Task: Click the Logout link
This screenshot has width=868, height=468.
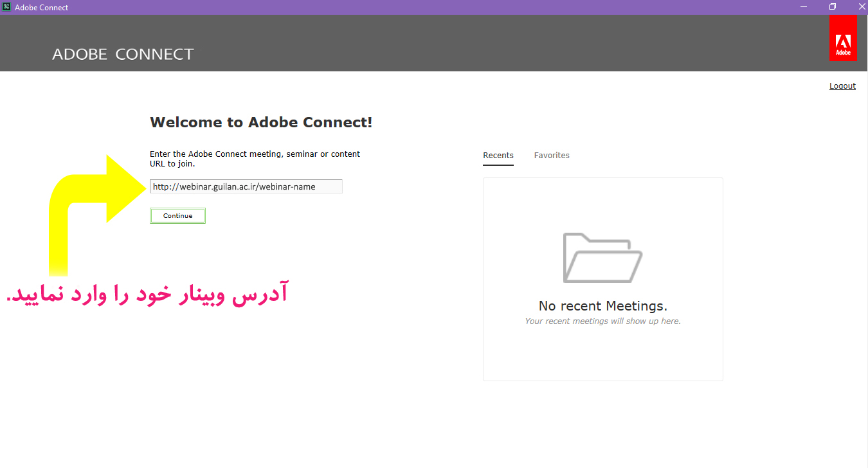Action: click(842, 86)
